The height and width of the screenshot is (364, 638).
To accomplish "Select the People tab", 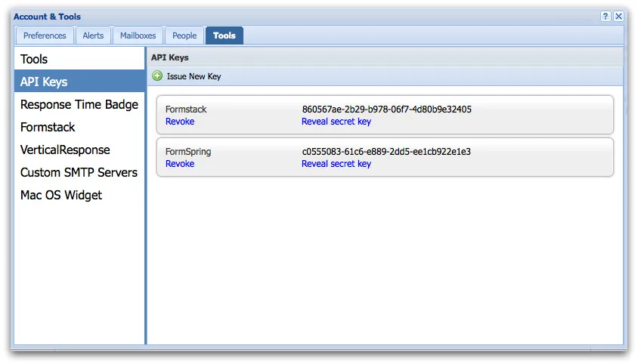I will (184, 35).
